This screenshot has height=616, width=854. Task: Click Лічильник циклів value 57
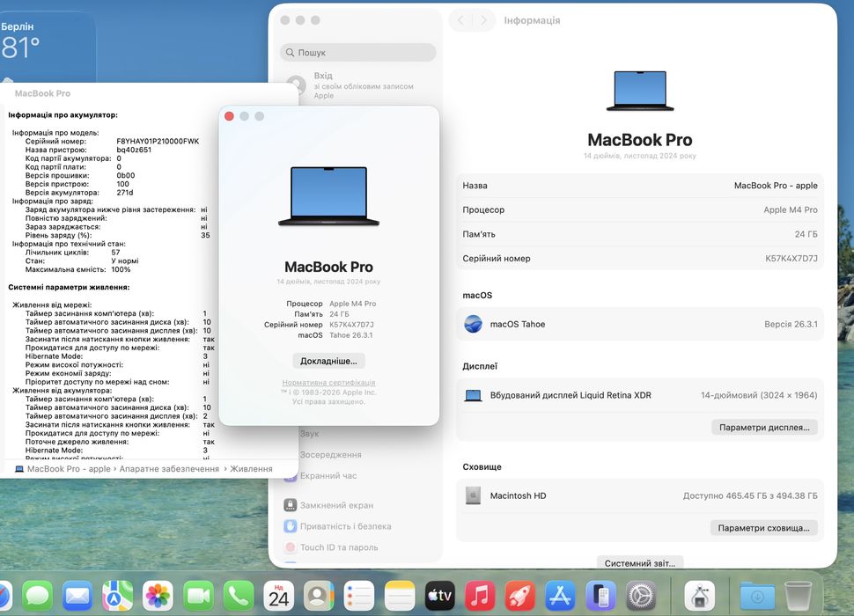point(115,252)
